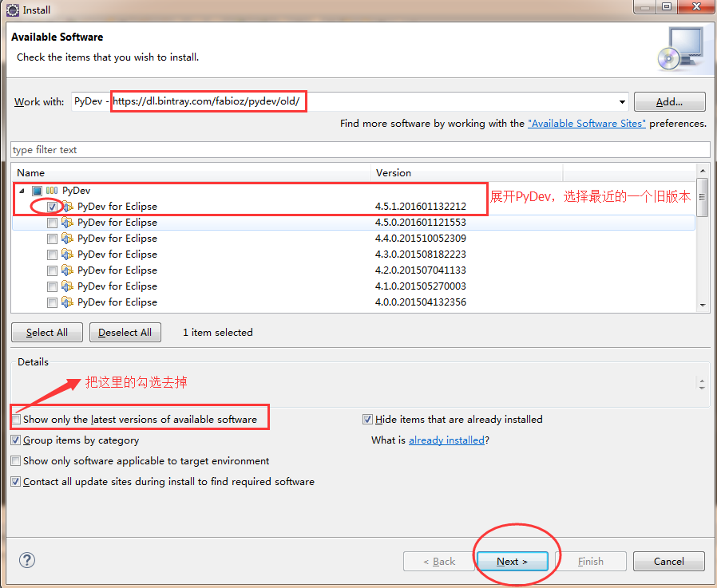Select version text 4.2.0.201507041133
The height and width of the screenshot is (588, 717).
tap(421, 270)
